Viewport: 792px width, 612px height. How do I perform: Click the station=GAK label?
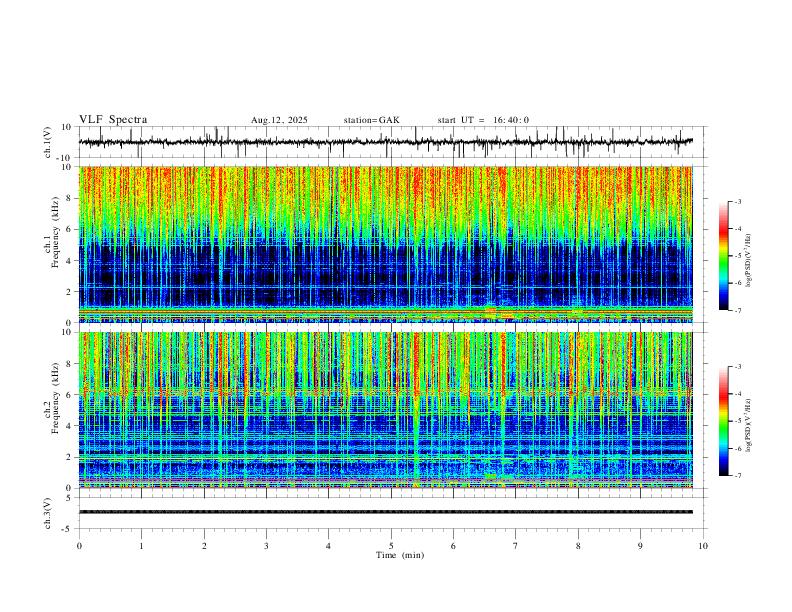pyautogui.click(x=371, y=120)
